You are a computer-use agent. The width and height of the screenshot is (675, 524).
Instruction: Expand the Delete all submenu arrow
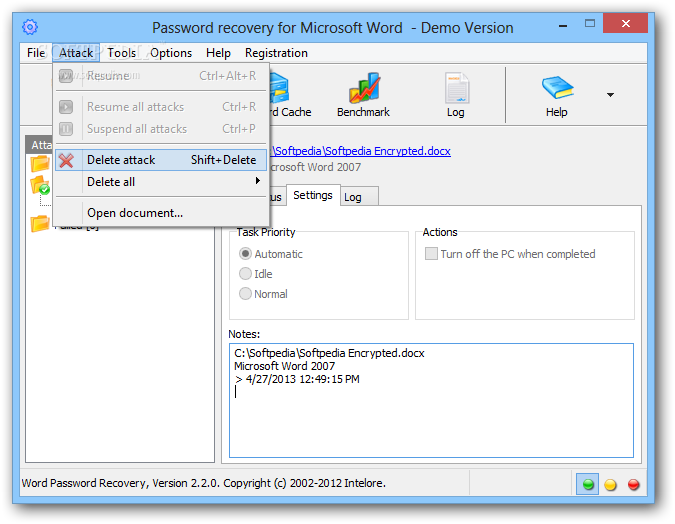pyautogui.click(x=257, y=181)
